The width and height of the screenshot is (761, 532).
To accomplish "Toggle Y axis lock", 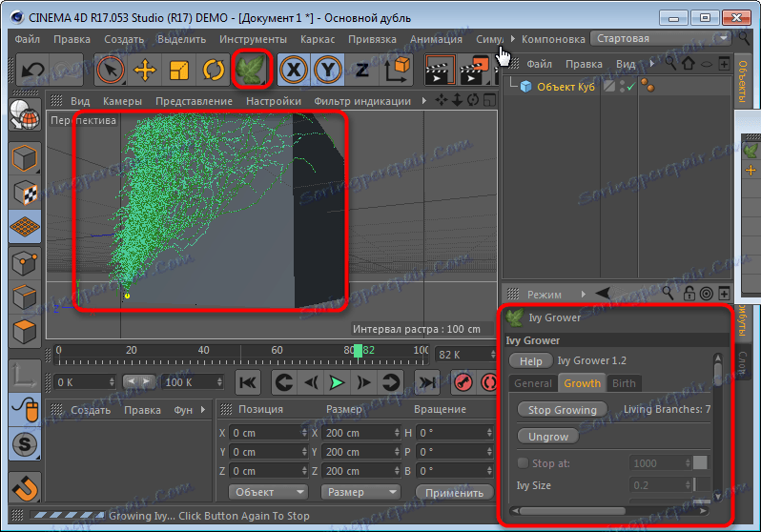I will point(328,70).
